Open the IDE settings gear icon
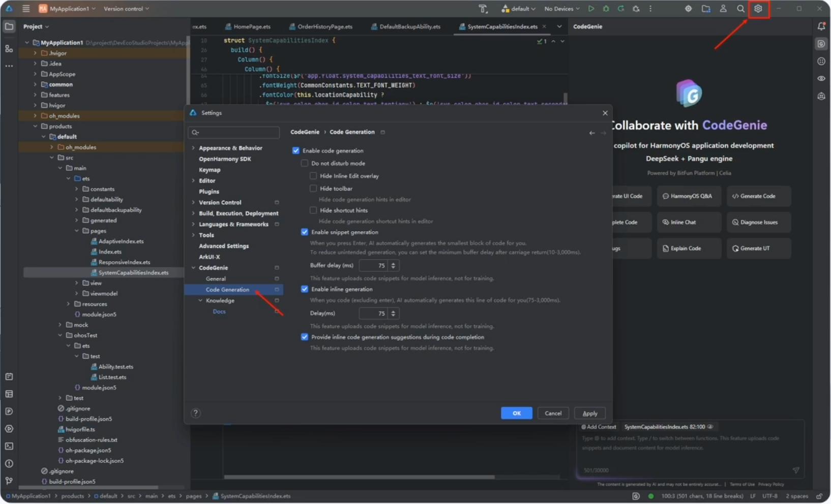 click(758, 9)
